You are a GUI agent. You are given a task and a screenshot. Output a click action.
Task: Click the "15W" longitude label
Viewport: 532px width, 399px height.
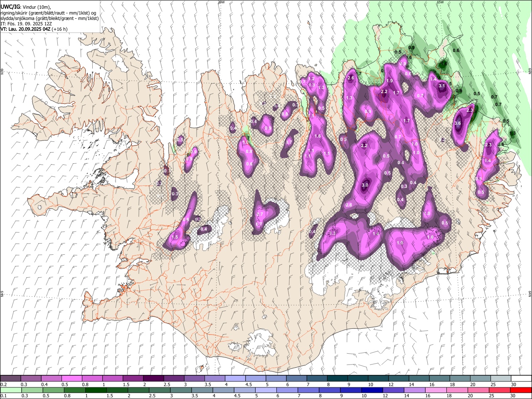pos(440,2)
